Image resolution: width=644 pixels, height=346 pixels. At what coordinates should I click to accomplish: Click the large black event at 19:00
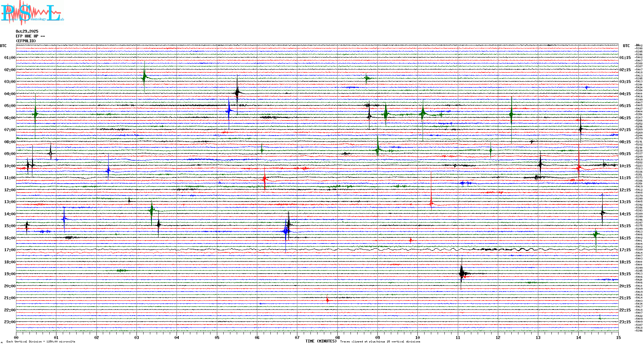[462, 273]
